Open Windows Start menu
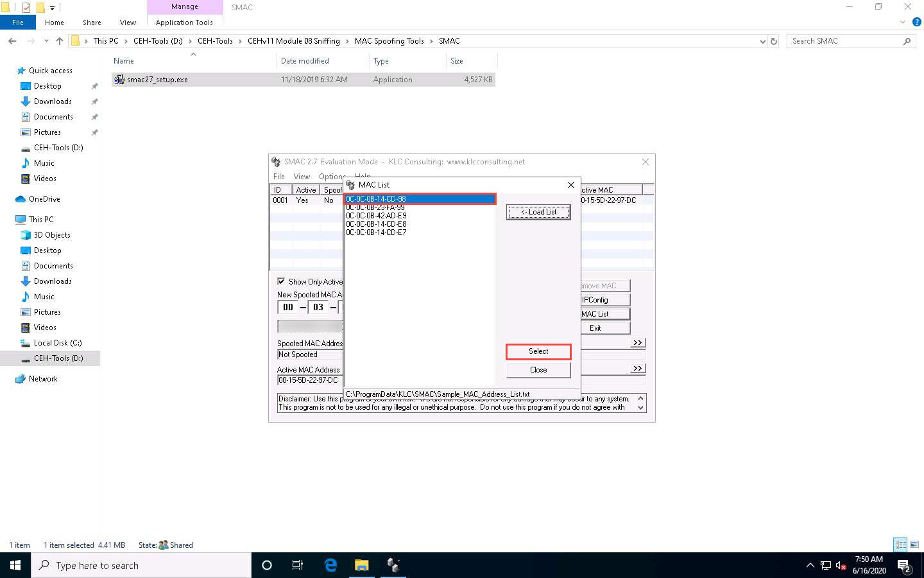Viewport: 924px width, 578px height. point(15,565)
